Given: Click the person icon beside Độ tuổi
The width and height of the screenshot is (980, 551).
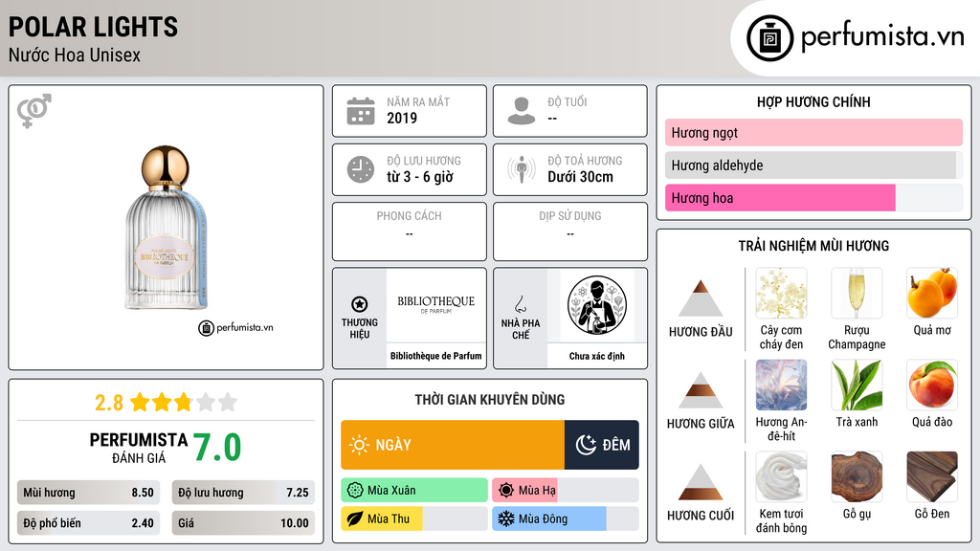Looking at the screenshot, I should coord(522,111).
